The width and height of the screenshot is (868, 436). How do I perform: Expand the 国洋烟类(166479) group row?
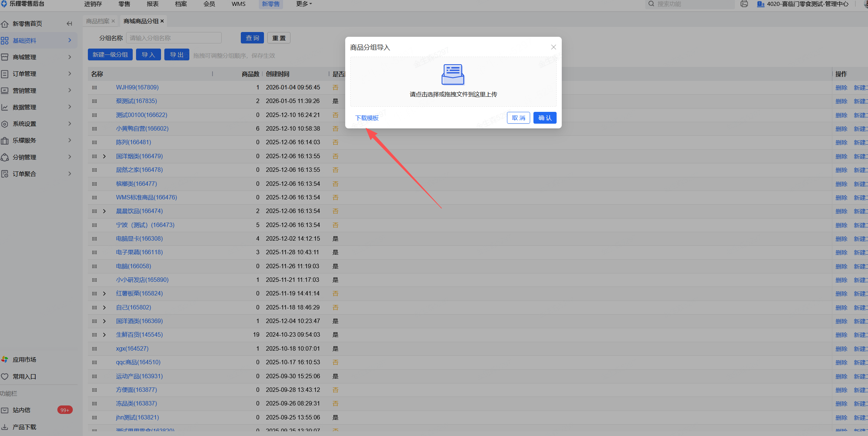(104, 156)
